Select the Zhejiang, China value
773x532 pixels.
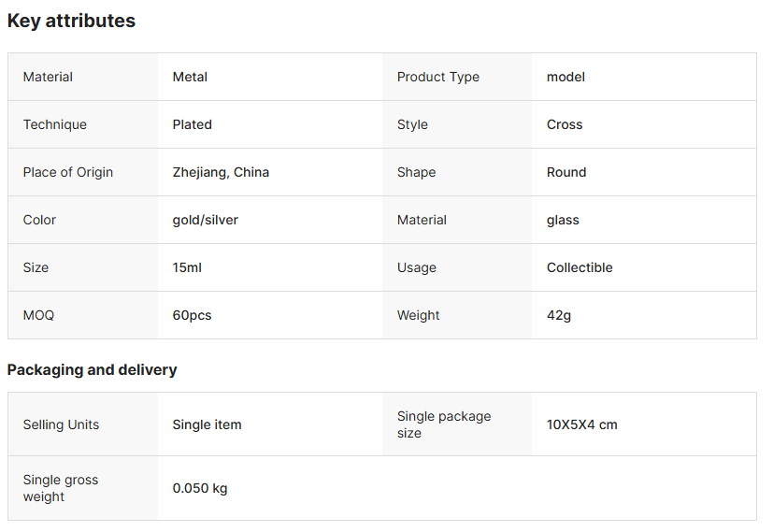pos(221,172)
